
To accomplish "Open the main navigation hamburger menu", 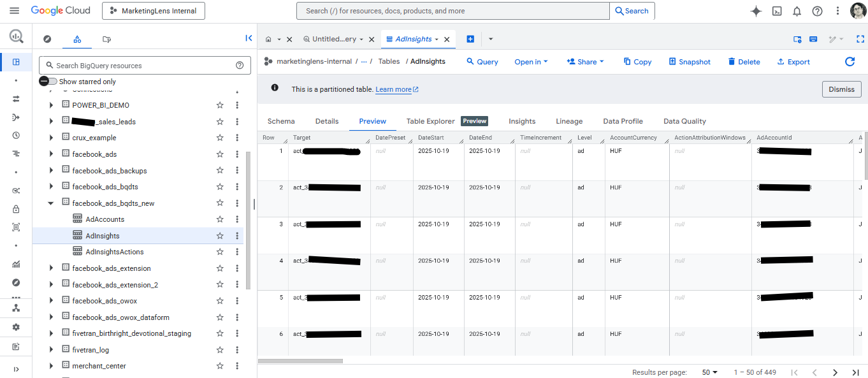I will pos(14,11).
